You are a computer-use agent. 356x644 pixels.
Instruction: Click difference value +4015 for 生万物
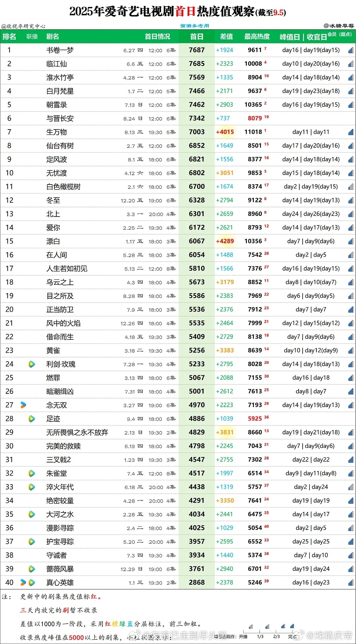click(225, 132)
